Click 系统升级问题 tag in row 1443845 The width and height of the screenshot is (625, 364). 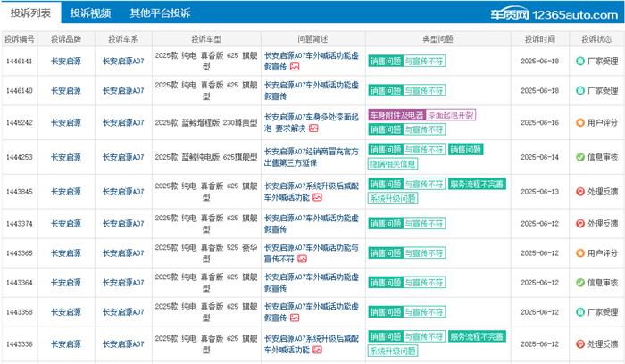(393, 198)
